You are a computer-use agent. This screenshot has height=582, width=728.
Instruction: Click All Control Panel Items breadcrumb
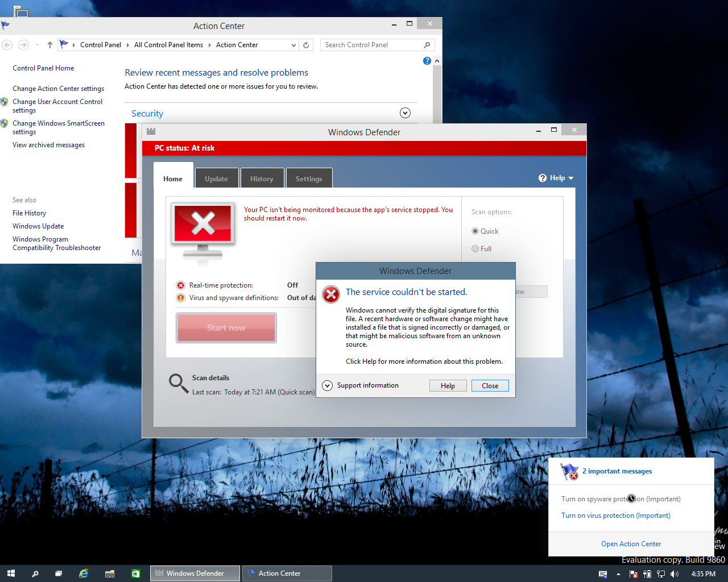click(168, 45)
